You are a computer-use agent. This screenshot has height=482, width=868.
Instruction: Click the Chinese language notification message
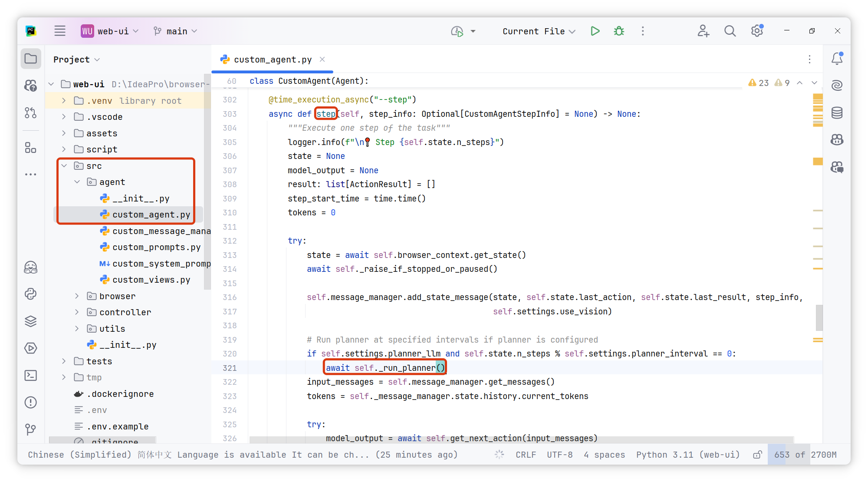[x=243, y=455]
